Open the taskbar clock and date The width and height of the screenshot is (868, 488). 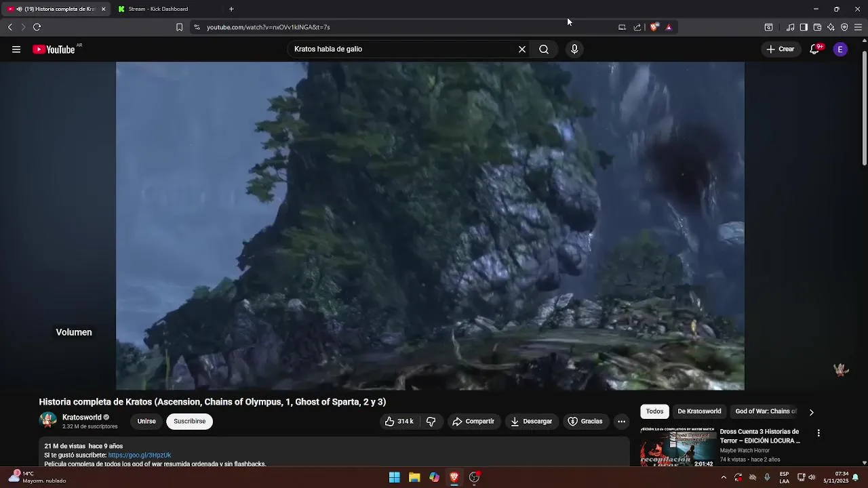point(836,477)
